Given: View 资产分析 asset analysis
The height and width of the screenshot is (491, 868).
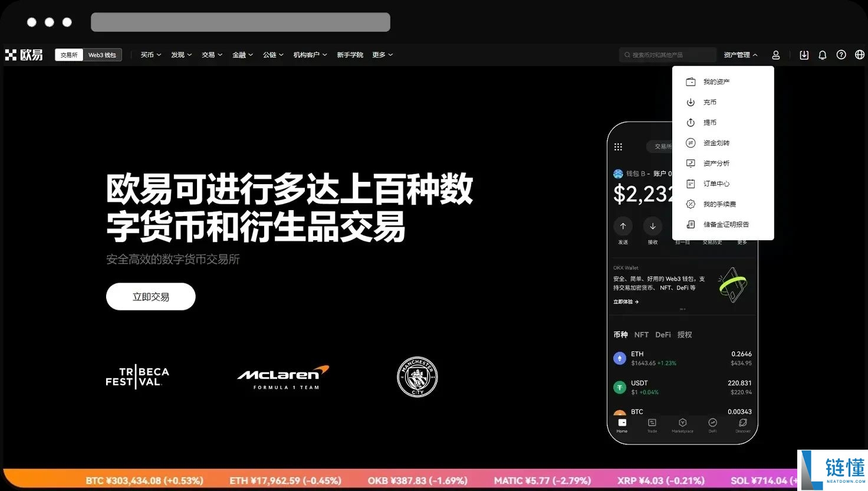Looking at the screenshot, I should pyautogui.click(x=716, y=163).
